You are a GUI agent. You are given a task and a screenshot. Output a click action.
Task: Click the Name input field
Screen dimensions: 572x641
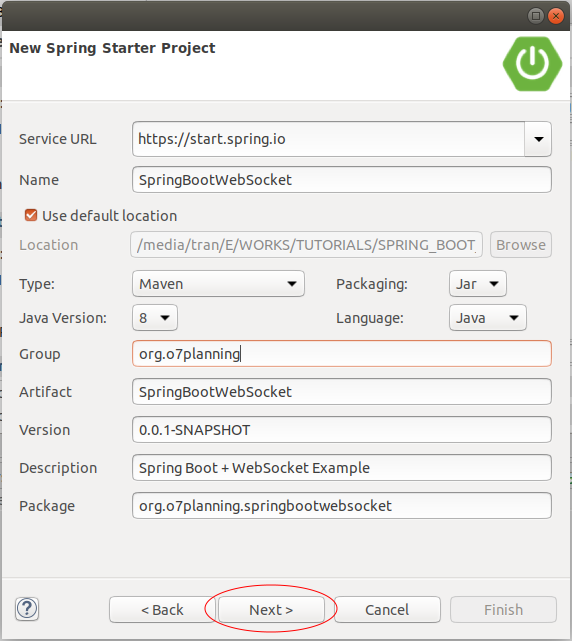tap(342, 180)
